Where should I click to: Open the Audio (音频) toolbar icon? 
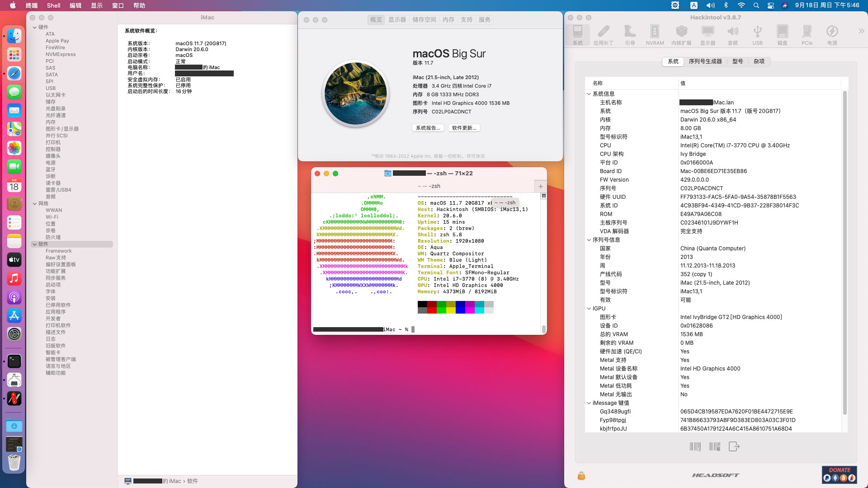click(732, 35)
